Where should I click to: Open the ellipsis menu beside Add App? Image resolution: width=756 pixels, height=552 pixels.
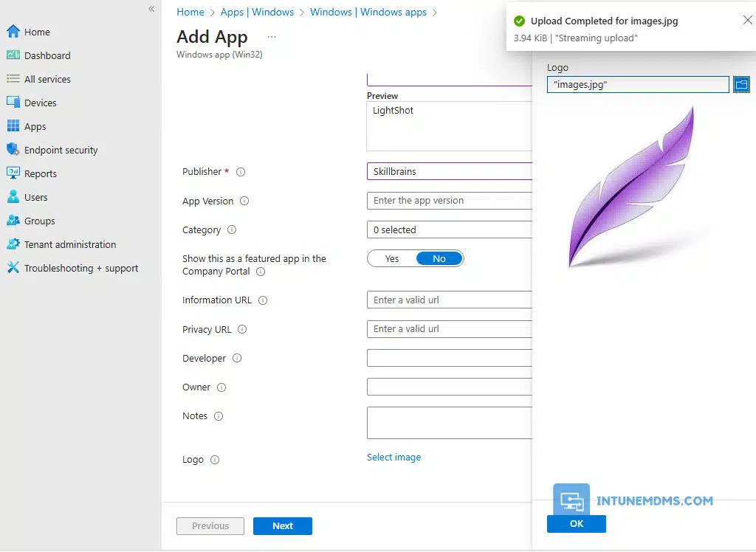(272, 37)
